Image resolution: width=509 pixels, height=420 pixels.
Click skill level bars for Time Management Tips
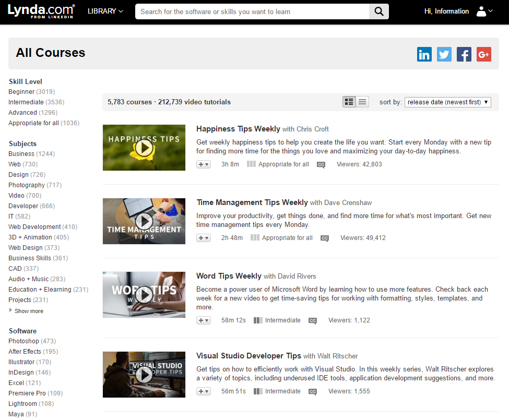pos(255,238)
